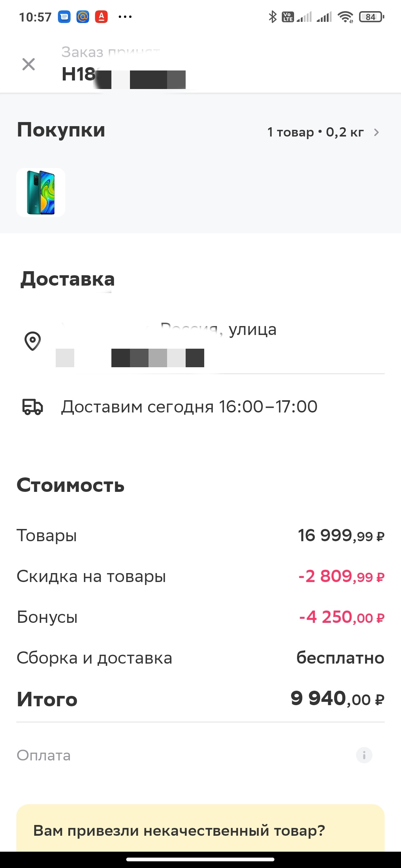Tap the 'Доставим сегодня 16:00–17:00' line

[189, 407]
